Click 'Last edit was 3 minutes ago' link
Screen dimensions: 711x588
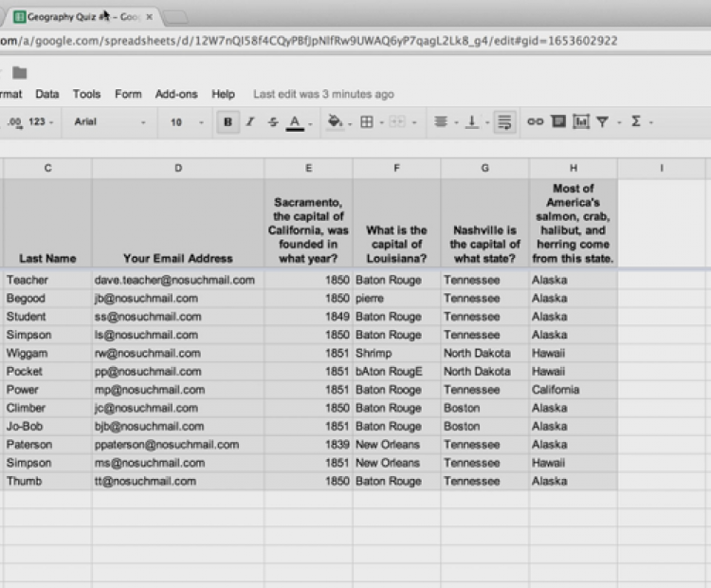[x=323, y=95]
